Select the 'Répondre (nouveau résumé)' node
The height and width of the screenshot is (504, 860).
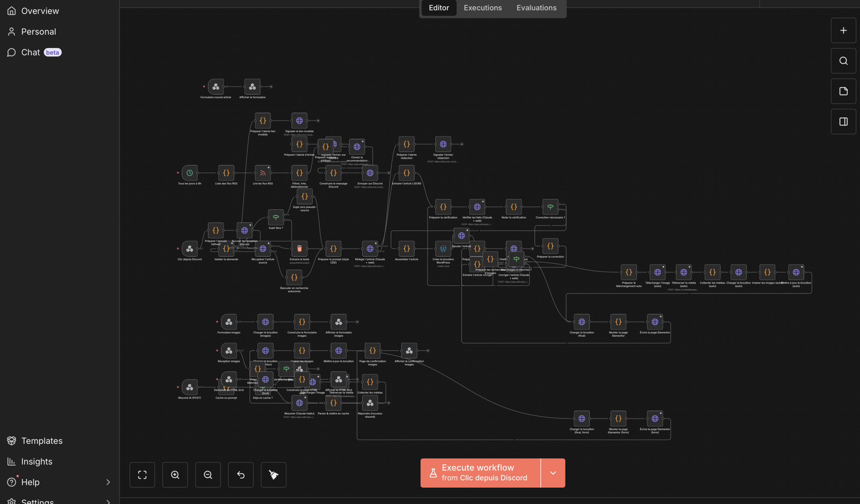click(370, 403)
